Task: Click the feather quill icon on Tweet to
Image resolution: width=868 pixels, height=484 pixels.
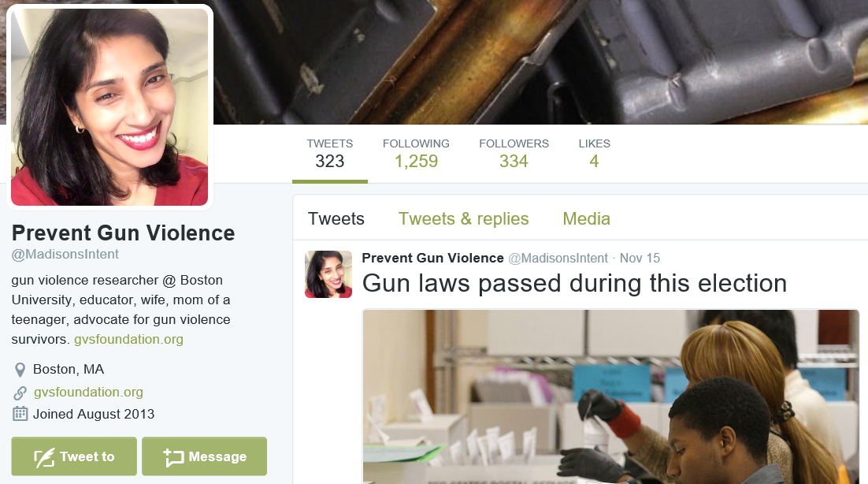Action: pyautogui.click(x=44, y=457)
